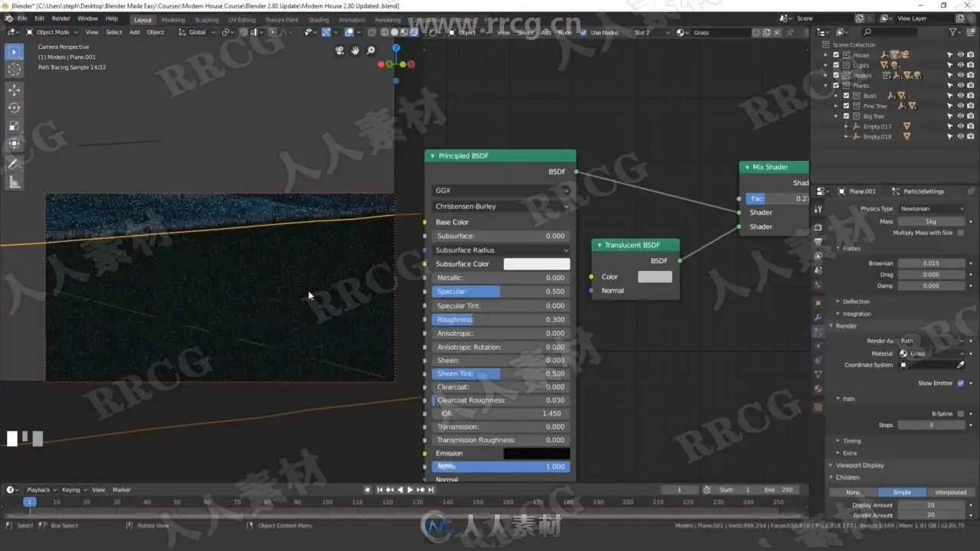Screen dimensions: 980x551
Task: Click the Coordinate System eyedropper
Action: pos(960,365)
